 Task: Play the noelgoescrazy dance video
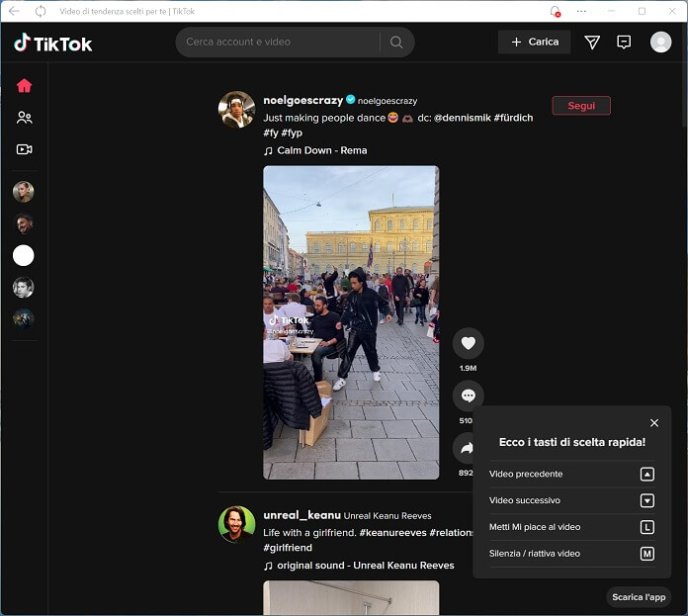(351, 322)
